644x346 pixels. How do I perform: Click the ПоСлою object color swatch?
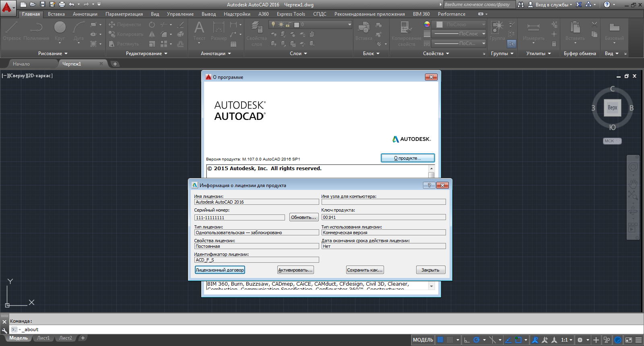(x=440, y=25)
